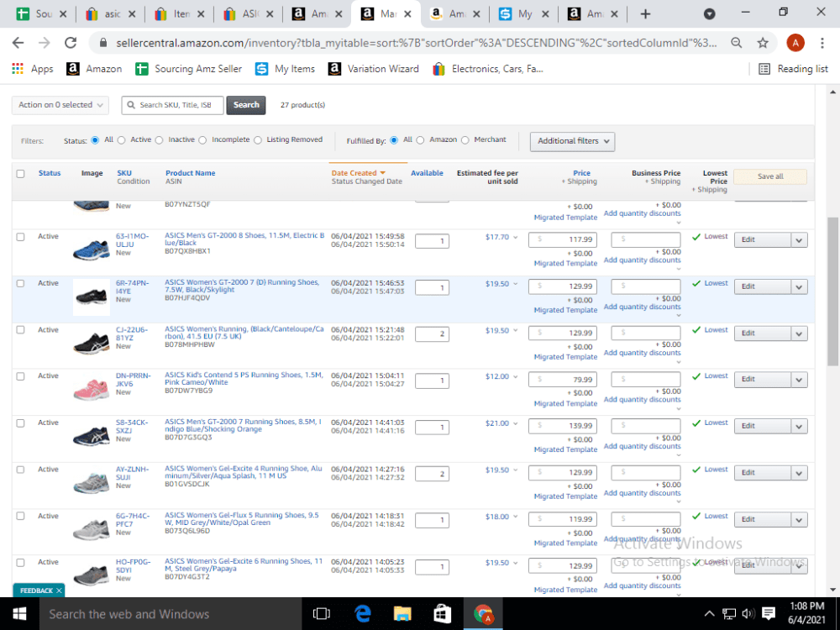Reload the Seller Central page

71,43
